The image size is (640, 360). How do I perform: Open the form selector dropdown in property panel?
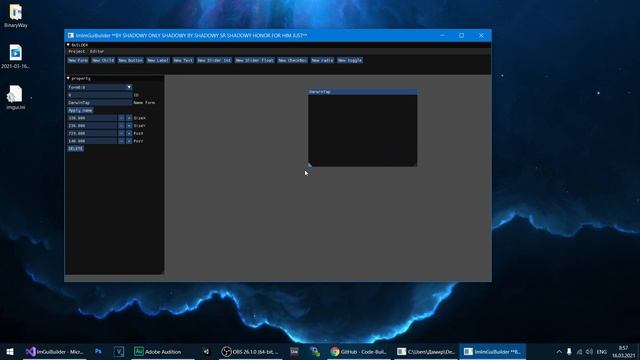click(100, 87)
